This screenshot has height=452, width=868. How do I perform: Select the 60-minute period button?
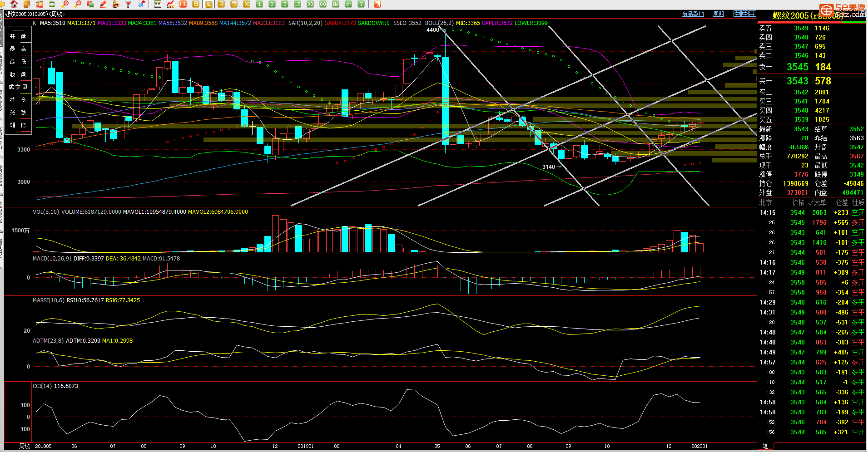coord(323,4)
